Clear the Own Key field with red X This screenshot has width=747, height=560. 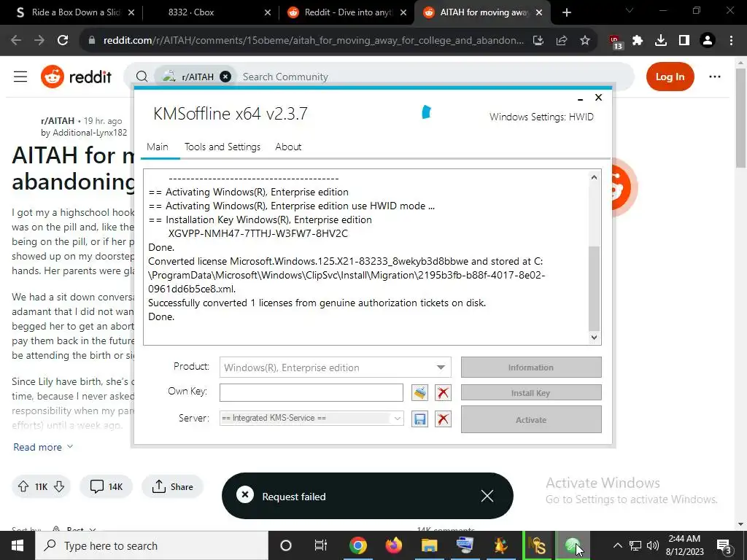point(443,393)
